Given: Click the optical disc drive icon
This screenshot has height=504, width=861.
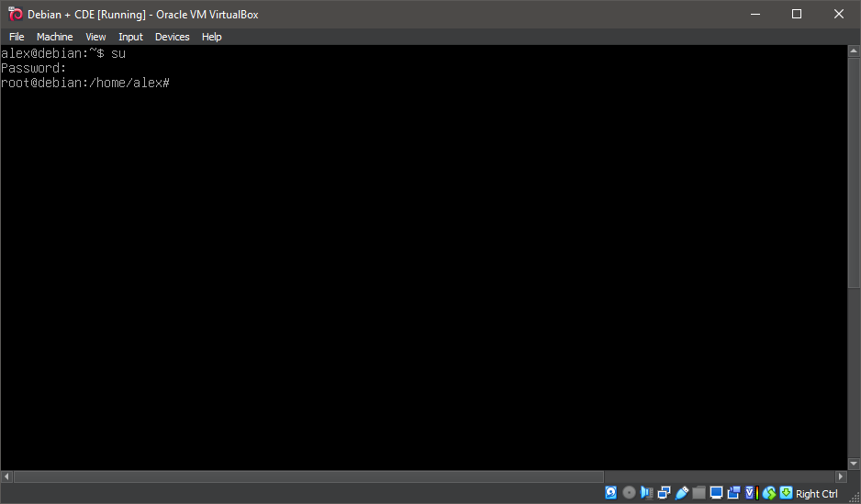Looking at the screenshot, I should tap(629, 493).
